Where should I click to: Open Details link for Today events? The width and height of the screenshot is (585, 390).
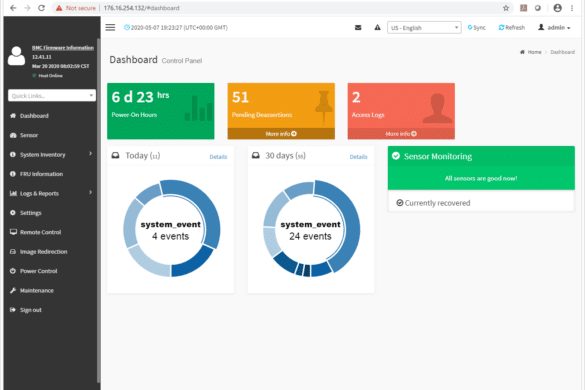tap(218, 157)
